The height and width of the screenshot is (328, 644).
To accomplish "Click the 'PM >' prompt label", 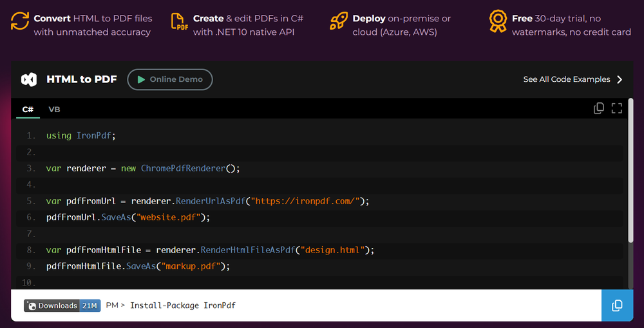I will [115, 305].
